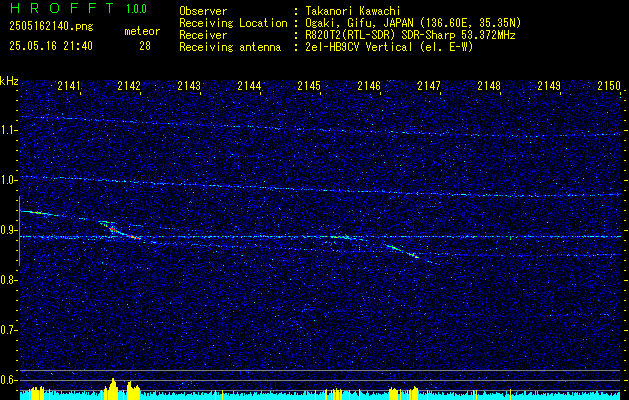This screenshot has height=400, width=629.
Task: Click the 0.7 kHz axis value
Action: coord(8,330)
